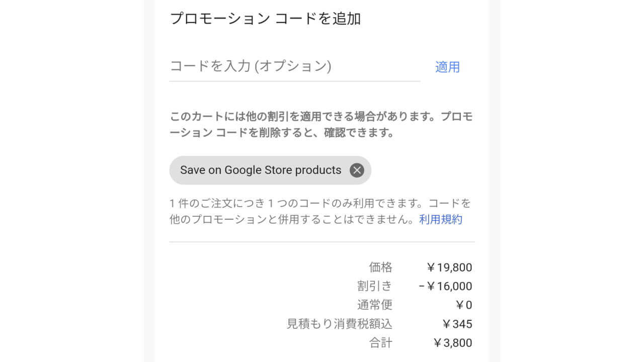Click the 割引き discount label
644x362 pixels.
coord(374,286)
